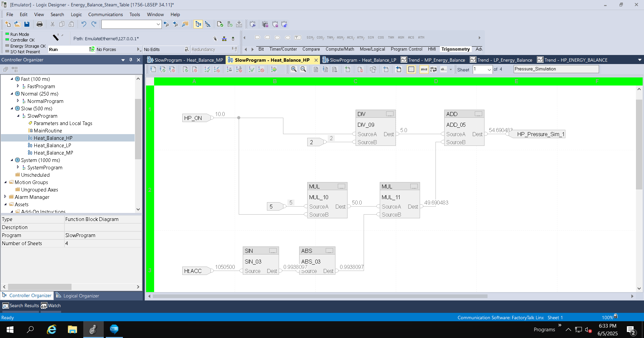
Task: Open the Windows Start menu
Action: click(x=10, y=329)
